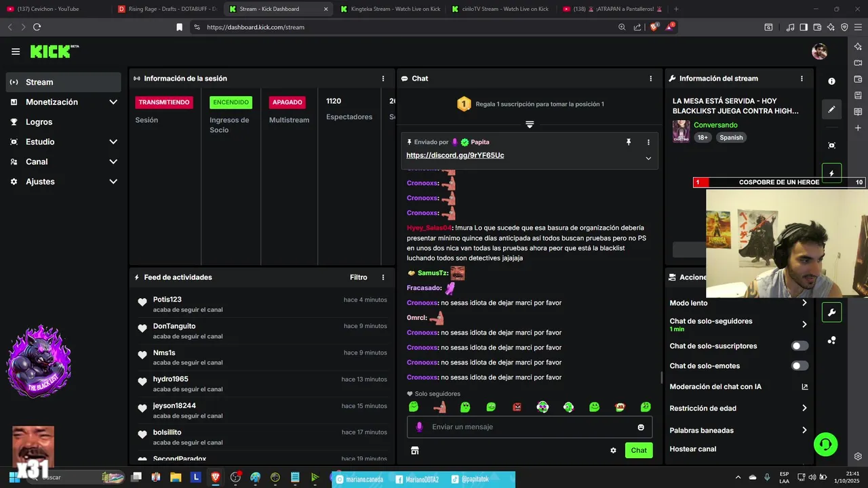The height and width of the screenshot is (488, 868).
Task: Click the Enviar un mensaje field
Action: (530, 427)
